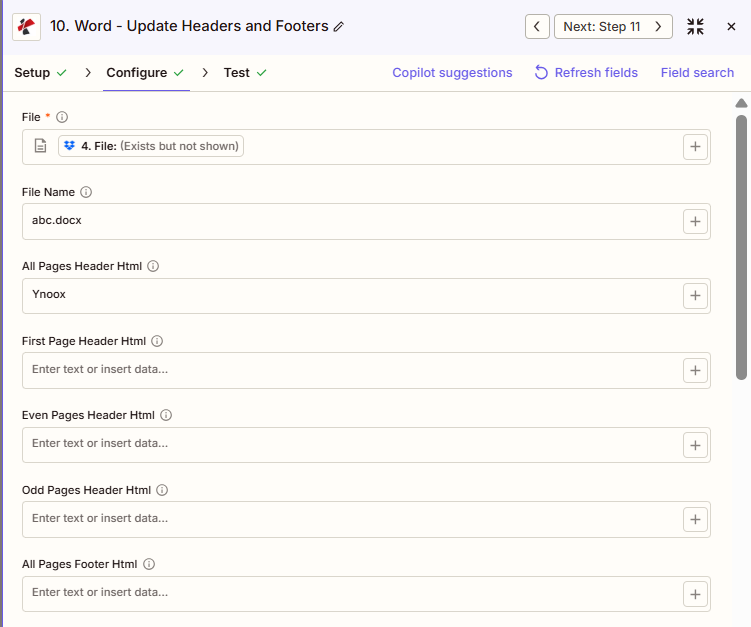Screen dimensions: 751x627
Task: Show info for Odd Pages Header Html
Action: point(162,490)
